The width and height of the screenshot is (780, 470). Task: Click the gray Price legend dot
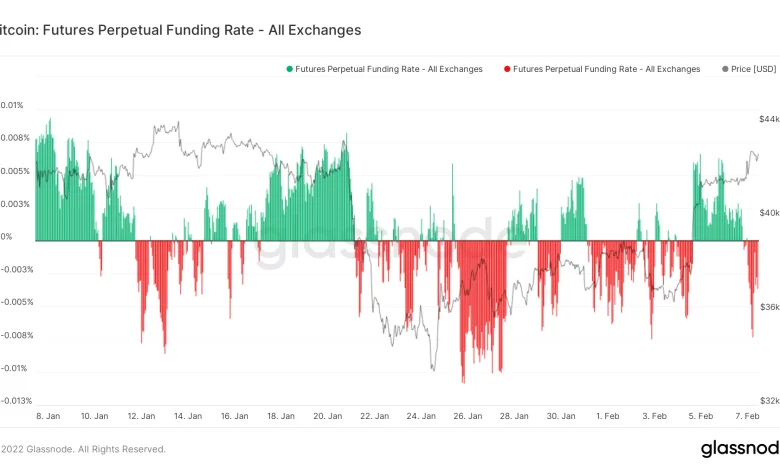(x=724, y=69)
